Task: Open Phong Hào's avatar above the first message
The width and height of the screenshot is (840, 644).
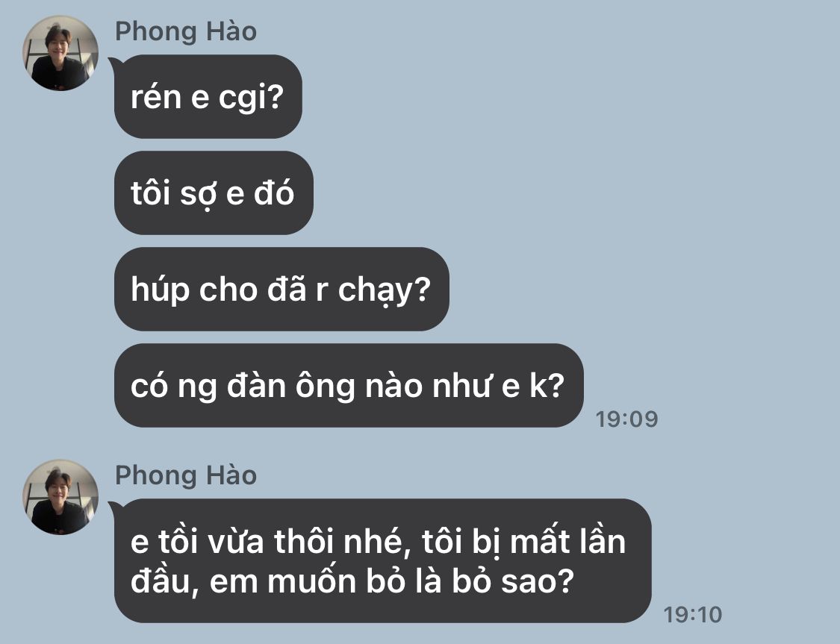Action: point(60,53)
